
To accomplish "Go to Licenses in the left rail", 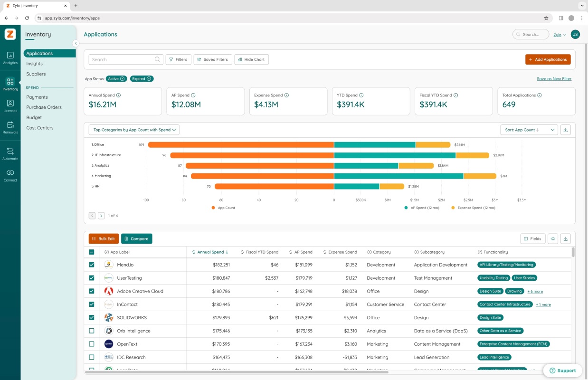I will [x=10, y=105].
